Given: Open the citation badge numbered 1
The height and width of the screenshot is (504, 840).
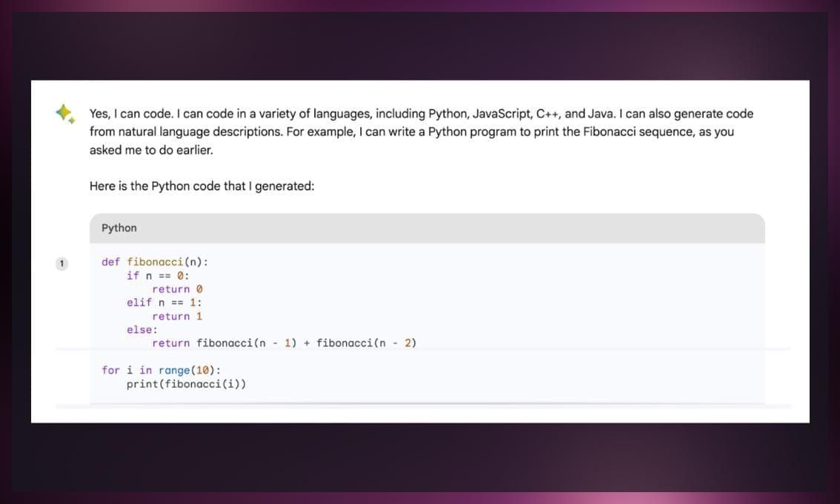Looking at the screenshot, I should coord(62,264).
